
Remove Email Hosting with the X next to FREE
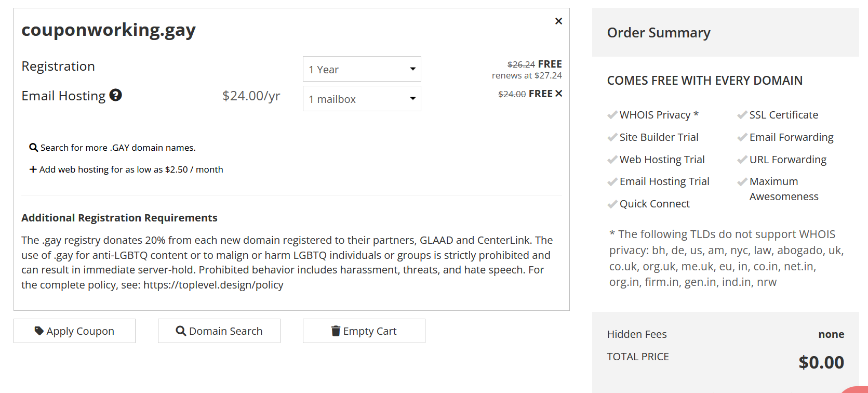[x=559, y=94]
